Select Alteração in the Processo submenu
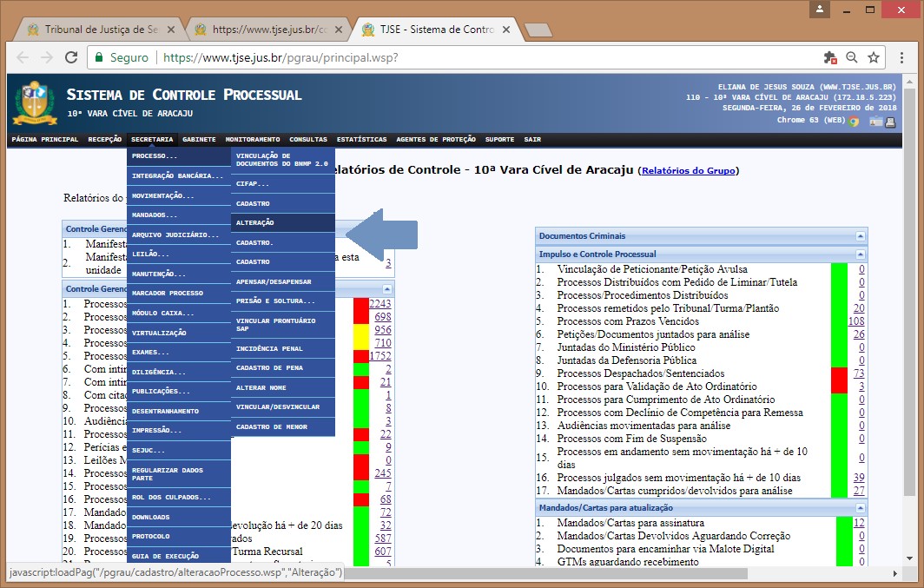This screenshot has width=924, height=588. click(x=282, y=223)
